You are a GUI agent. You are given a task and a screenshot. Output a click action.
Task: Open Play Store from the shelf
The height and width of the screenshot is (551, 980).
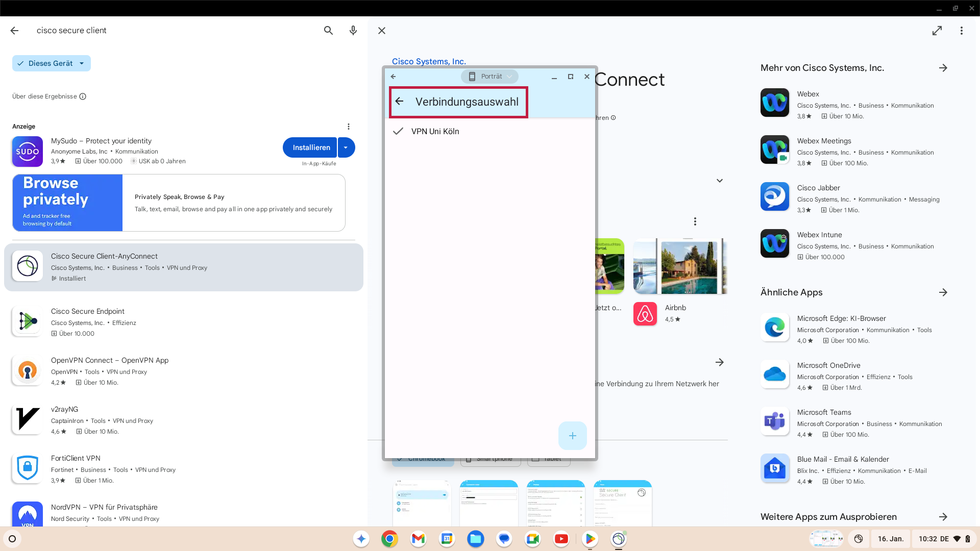tap(590, 539)
